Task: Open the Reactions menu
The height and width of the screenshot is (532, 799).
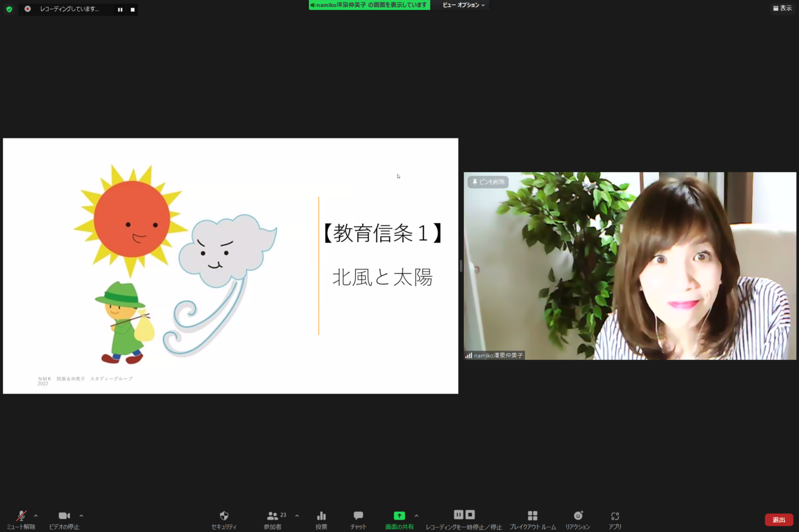Action: coord(577,516)
